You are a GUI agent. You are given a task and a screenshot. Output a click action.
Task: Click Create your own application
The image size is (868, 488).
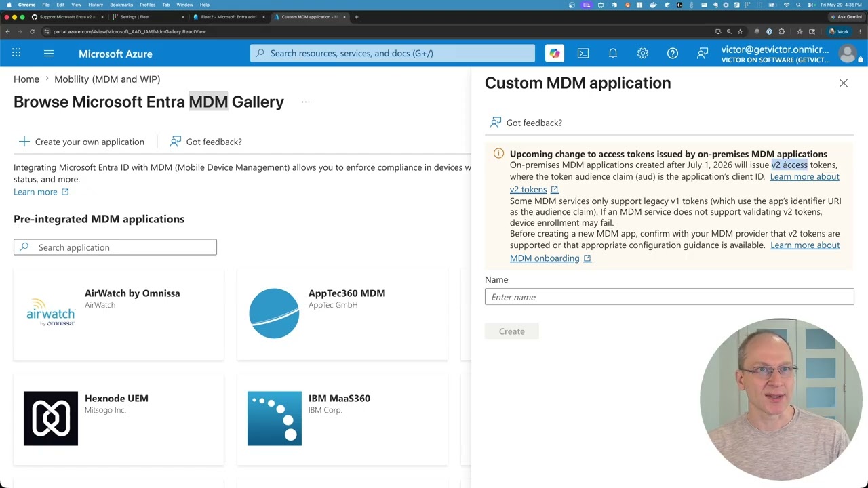pyautogui.click(x=81, y=141)
